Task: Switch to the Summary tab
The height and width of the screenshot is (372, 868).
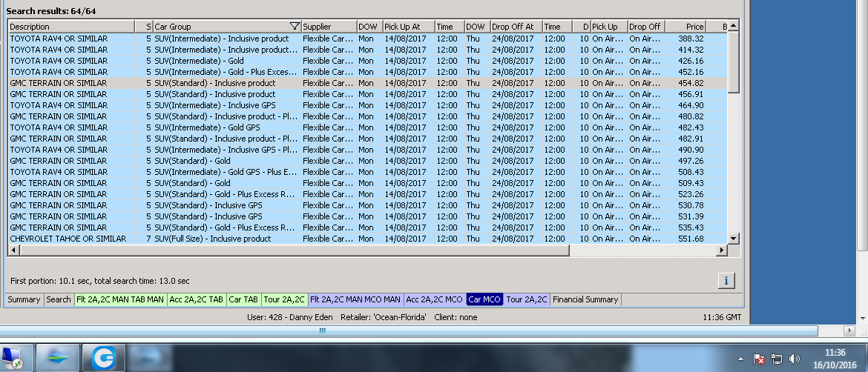Action: 24,299
